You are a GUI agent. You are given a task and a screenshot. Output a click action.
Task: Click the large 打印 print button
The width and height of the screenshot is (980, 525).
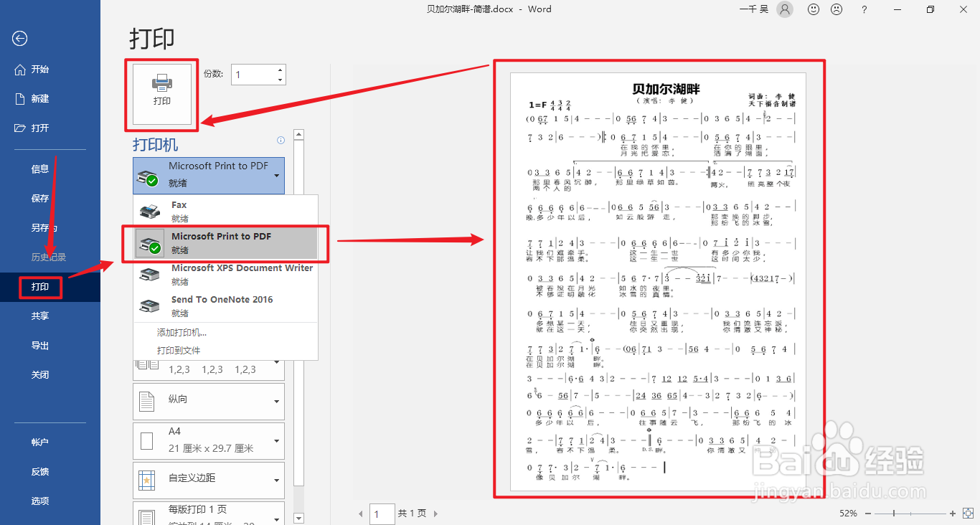162,94
